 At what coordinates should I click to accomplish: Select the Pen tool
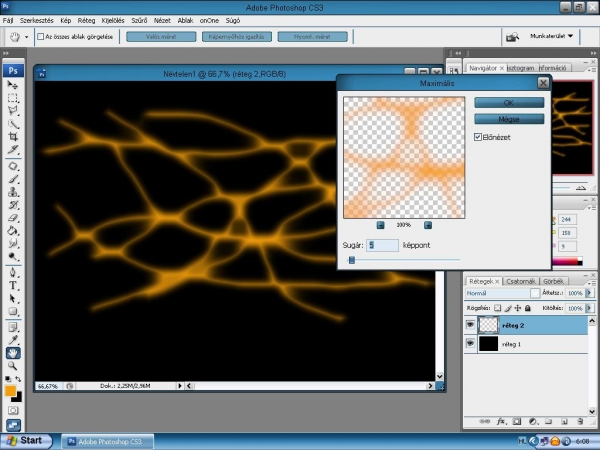point(13,273)
